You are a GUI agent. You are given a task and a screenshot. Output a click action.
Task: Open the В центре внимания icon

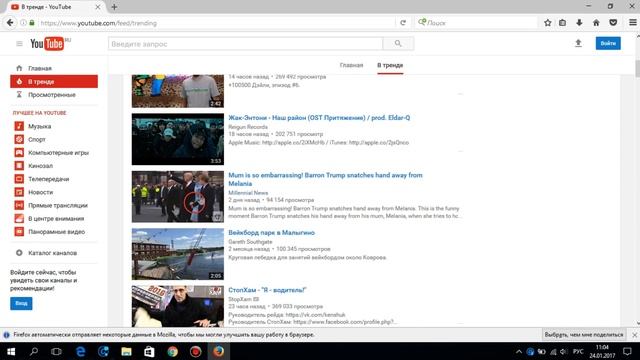pos(19,218)
